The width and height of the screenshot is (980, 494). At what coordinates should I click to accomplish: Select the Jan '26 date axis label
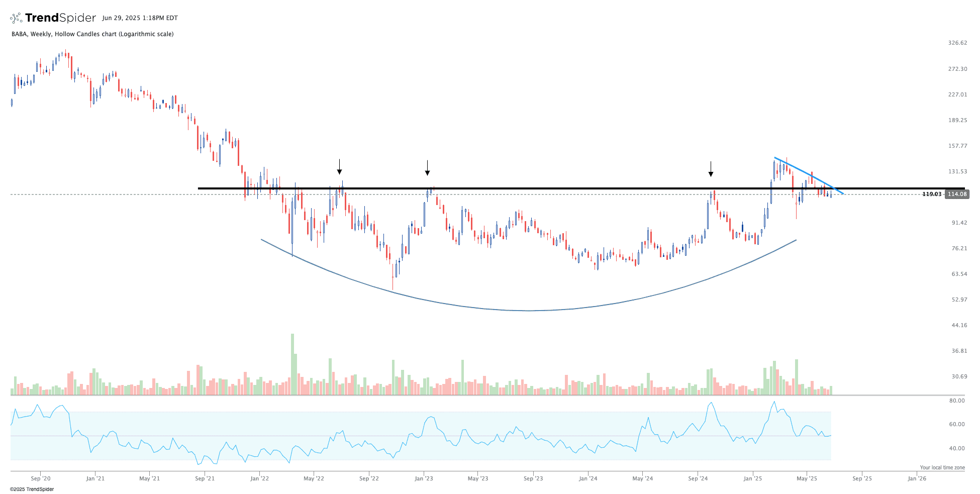click(917, 478)
